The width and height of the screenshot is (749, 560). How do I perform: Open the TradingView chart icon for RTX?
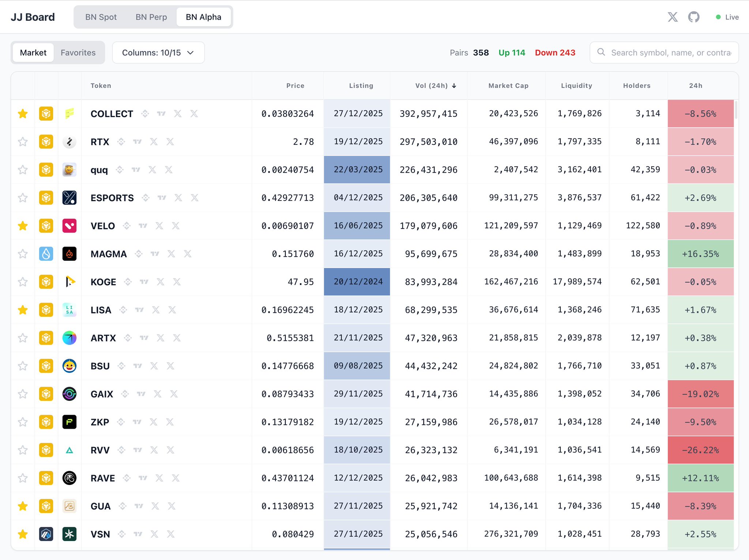(x=138, y=142)
